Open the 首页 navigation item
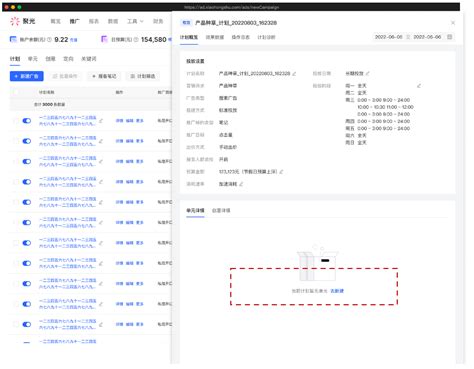The height and width of the screenshot is (369, 474). pos(55,21)
